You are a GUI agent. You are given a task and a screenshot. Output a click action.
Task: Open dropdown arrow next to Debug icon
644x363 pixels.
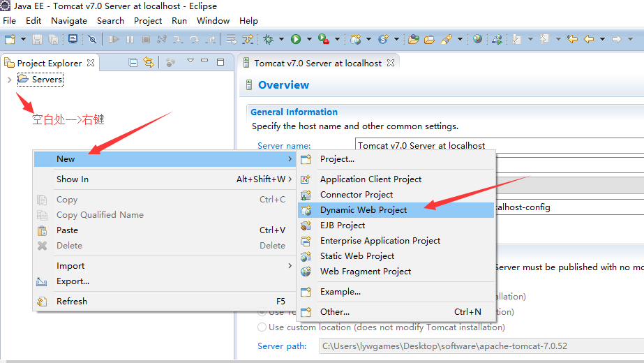281,40
